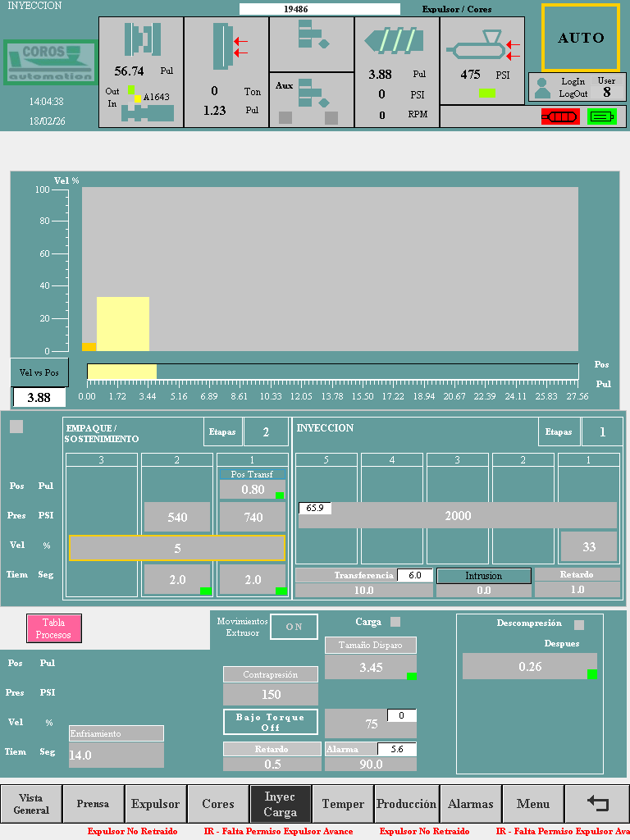This screenshot has height=840, width=630.
Task: Click the injection screw icon
Action: [396, 42]
